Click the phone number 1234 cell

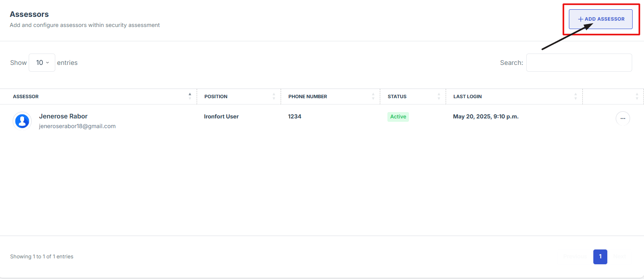pyautogui.click(x=295, y=116)
